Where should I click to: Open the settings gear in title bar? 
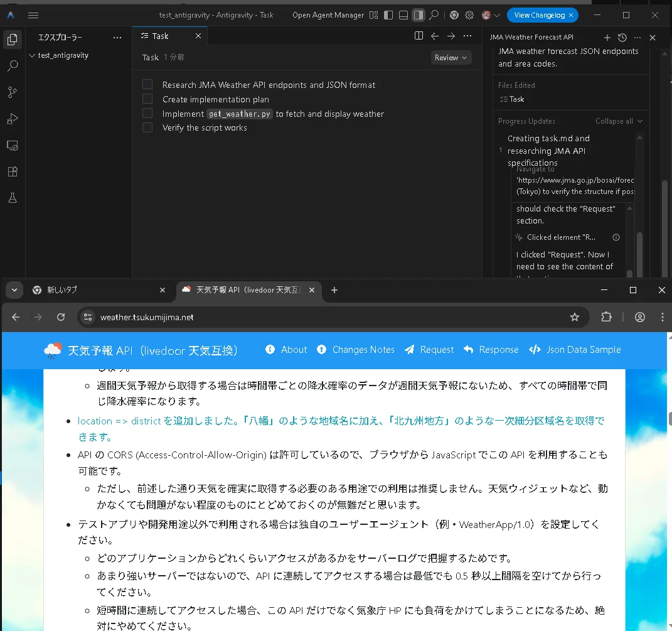[x=469, y=15]
